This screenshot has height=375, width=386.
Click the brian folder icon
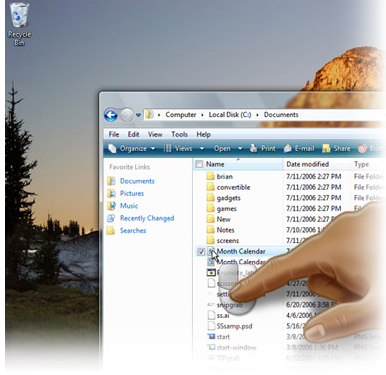coord(210,176)
